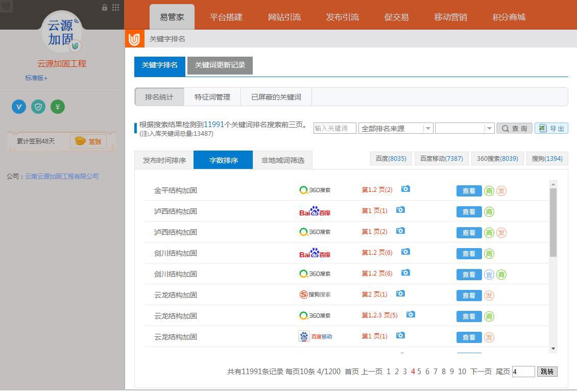This screenshot has height=392, width=577.
Task: Click the 商 icon in 云龙结构加固 360搜索 row
Action: (489, 316)
